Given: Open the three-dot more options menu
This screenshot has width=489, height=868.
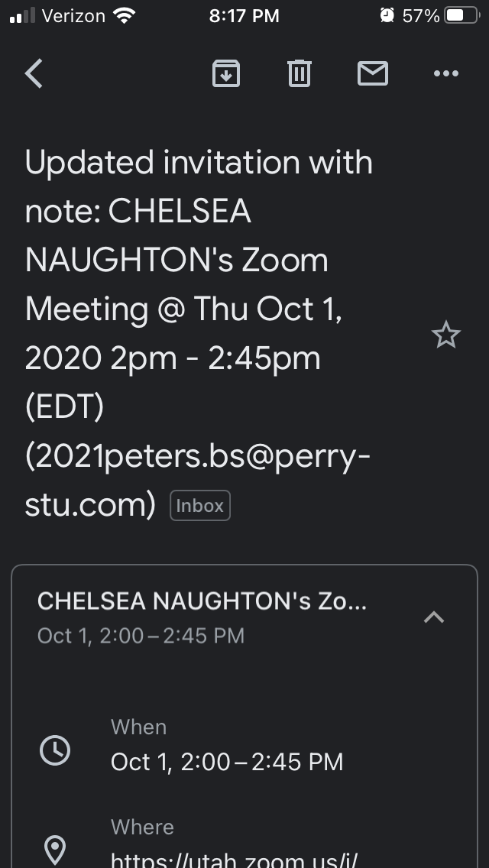Looking at the screenshot, I should [x=445, y=73].
